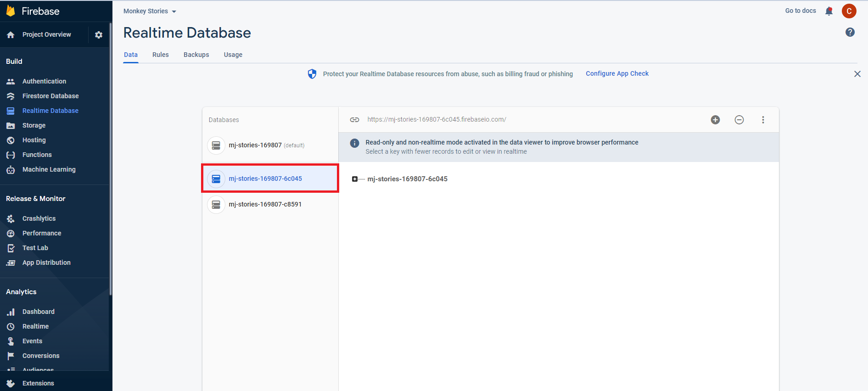Screen dimensions: 868x391
Task: Switch to the Backups tab
Action: tap(196, 55)
